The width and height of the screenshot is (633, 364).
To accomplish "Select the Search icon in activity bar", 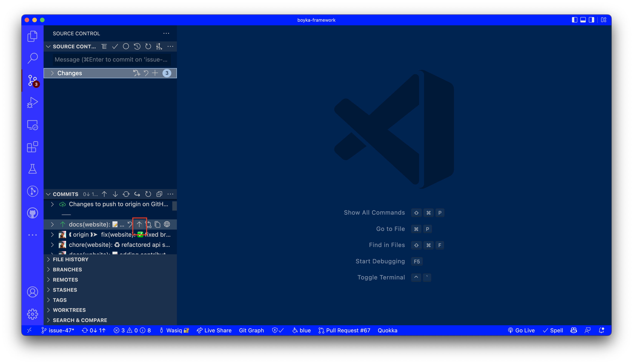I will click(x=32, y=58).
